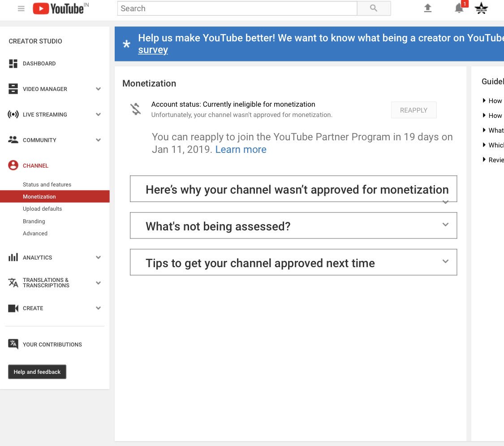Open Advanced channel settings

35,234
